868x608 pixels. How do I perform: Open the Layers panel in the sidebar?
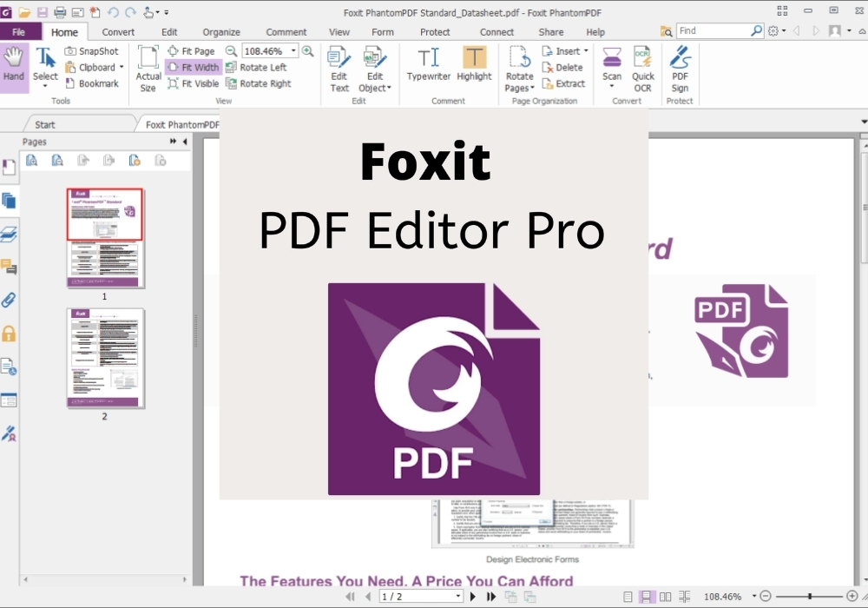point(9,234)
